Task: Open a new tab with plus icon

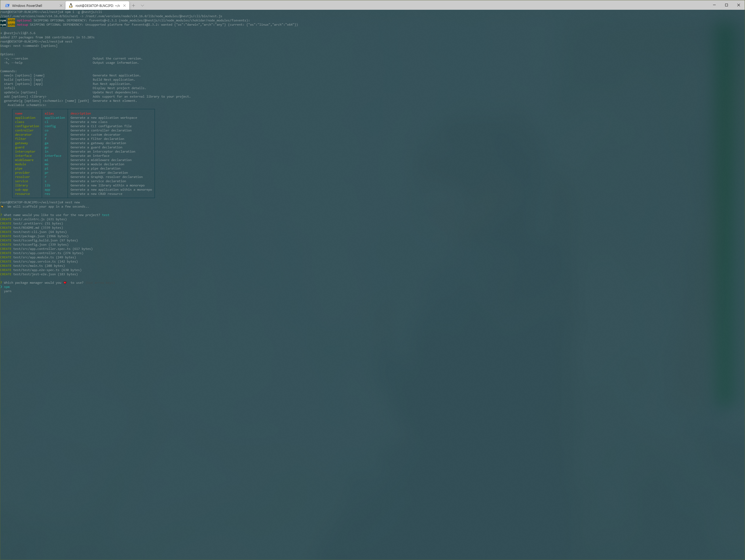Action: [133, 5]
